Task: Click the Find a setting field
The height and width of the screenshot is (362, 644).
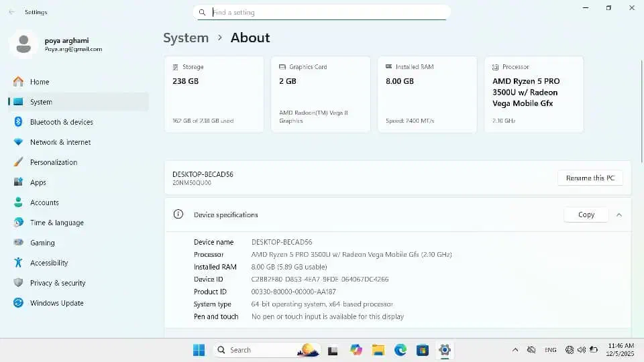Action: click(x=322, y=12)
